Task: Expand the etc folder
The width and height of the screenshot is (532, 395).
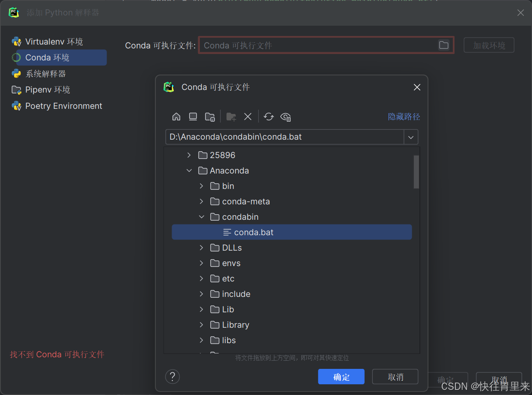Action: point(202,278)
